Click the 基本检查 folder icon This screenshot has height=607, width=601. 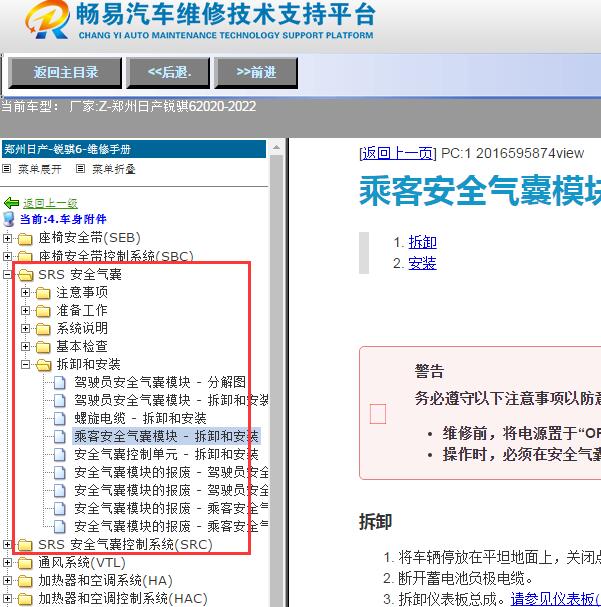pyautogui.click(x=43, y=347)
